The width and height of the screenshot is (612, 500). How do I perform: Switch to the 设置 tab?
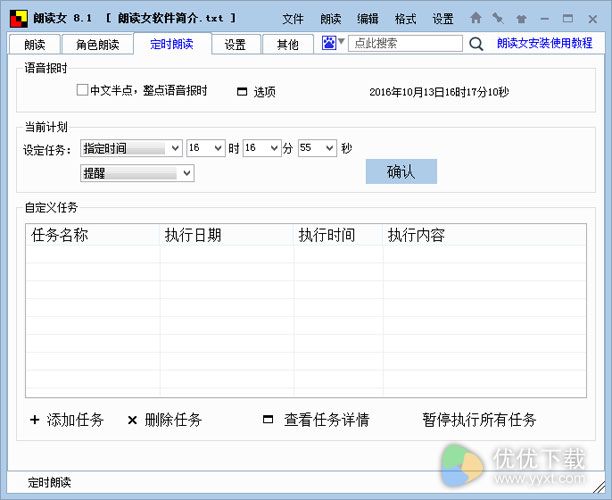[x=235, y=44]
